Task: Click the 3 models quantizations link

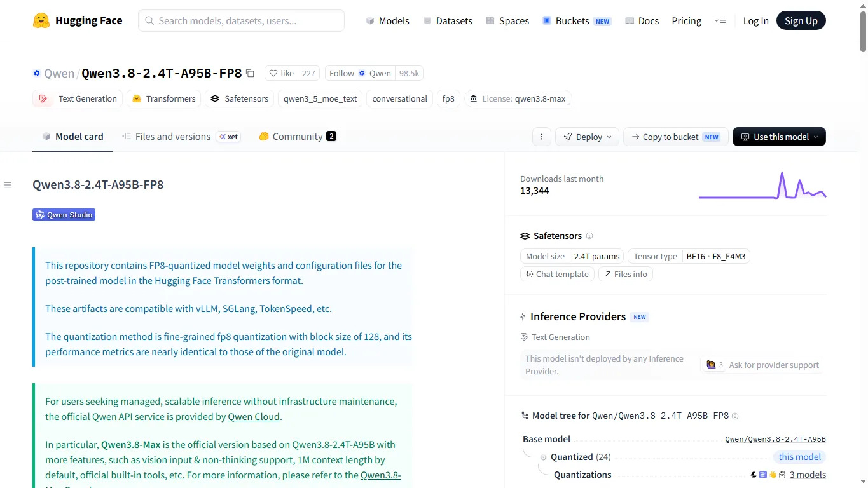Action: (808, 475)
